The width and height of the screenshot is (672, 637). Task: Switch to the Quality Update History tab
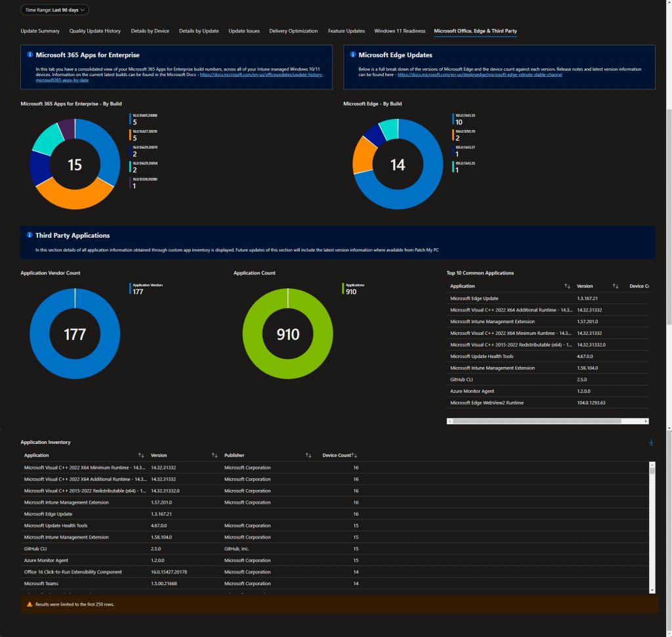coord(94,31)
